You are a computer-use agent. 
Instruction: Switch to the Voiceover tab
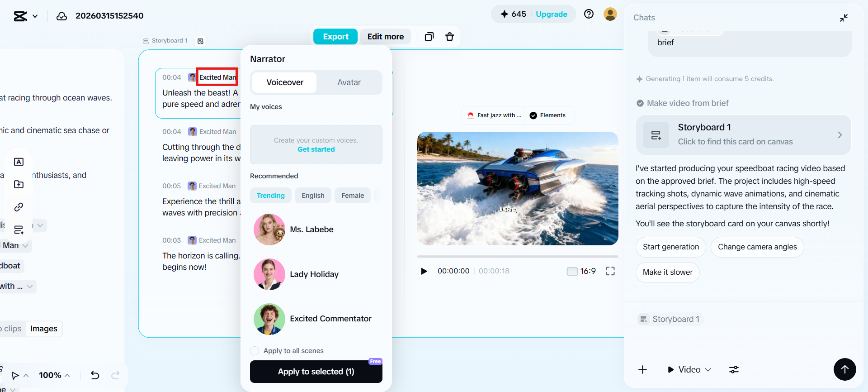tap(285, 82)
